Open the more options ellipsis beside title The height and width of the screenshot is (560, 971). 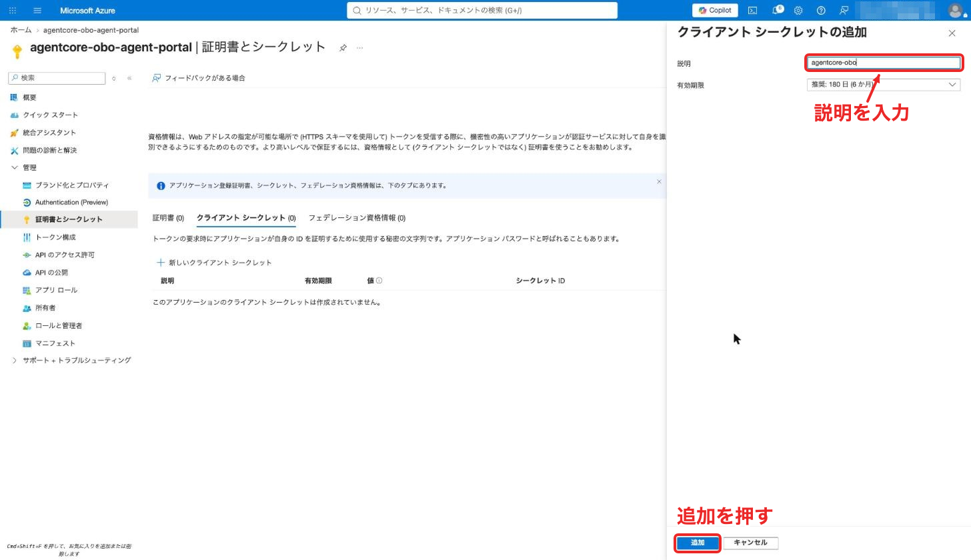pyautogui.click(x=359, y=48)
